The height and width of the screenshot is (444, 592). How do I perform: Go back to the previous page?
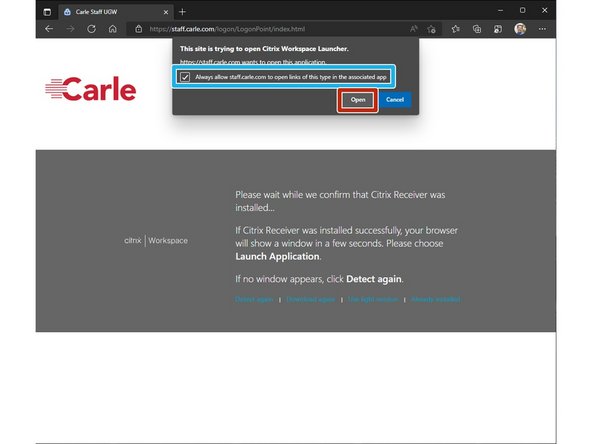coord(49,29)
